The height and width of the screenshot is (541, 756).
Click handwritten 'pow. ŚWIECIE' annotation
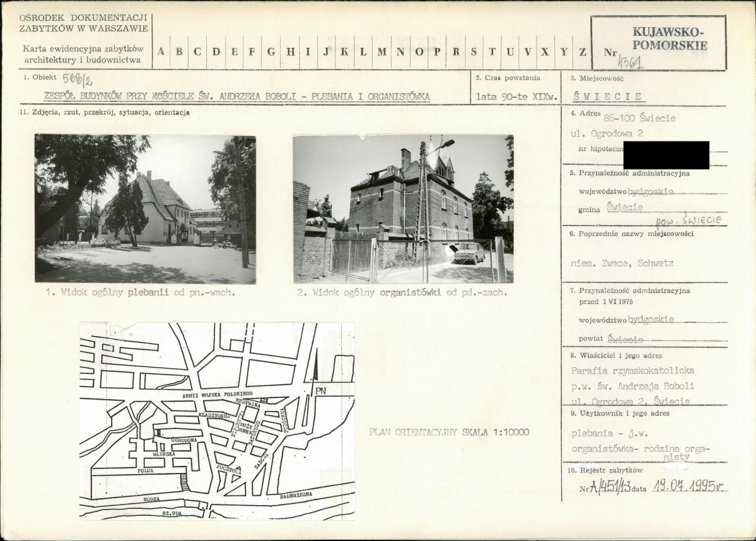[x=689, y=220]
